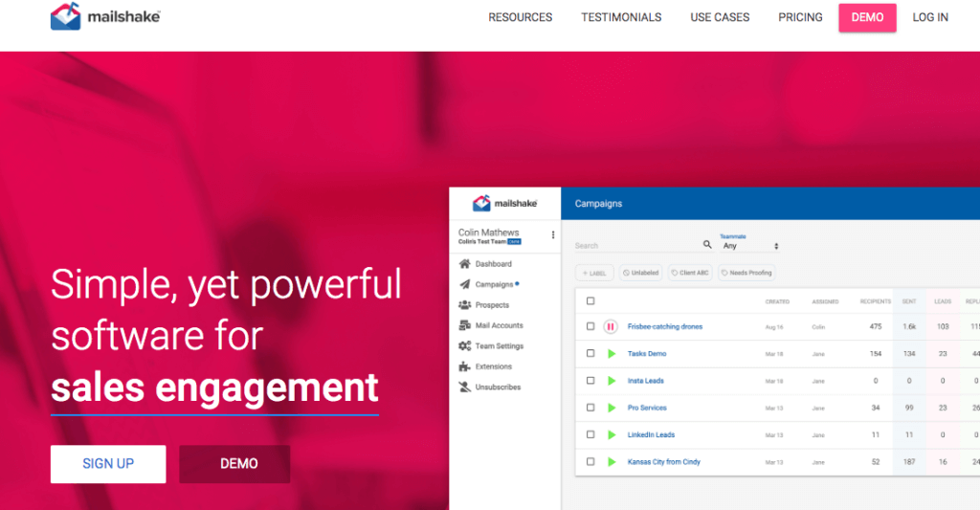This screenshot has width=980, height=510.
Task: Click the Team Settings gears icon
Action: coord(464,345)
